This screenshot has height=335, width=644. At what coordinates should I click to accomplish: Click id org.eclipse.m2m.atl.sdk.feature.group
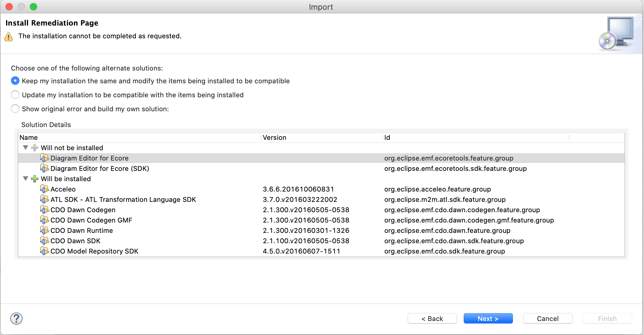pos(445,199)
